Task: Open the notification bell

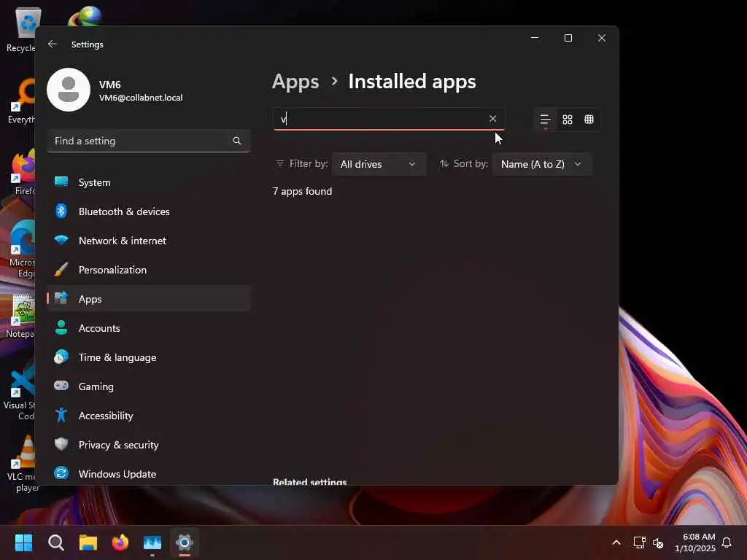Action: tap(727, 542)
